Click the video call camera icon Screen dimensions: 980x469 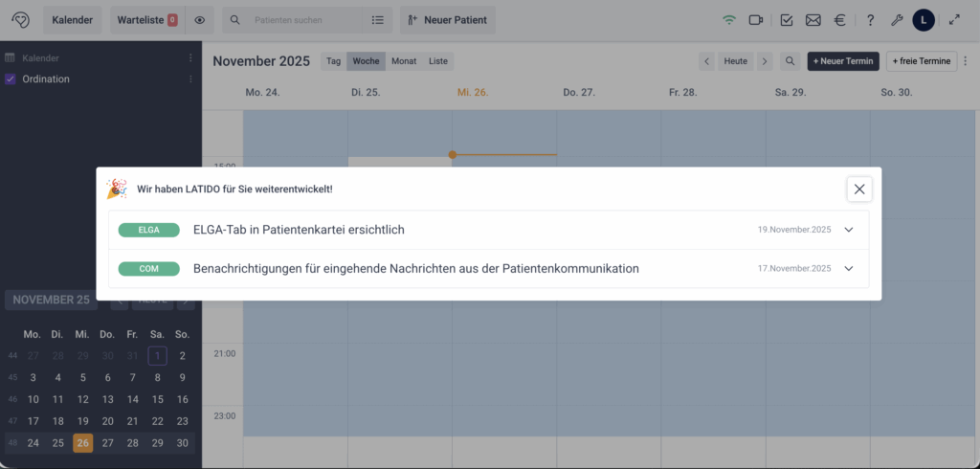coord(756,20)
